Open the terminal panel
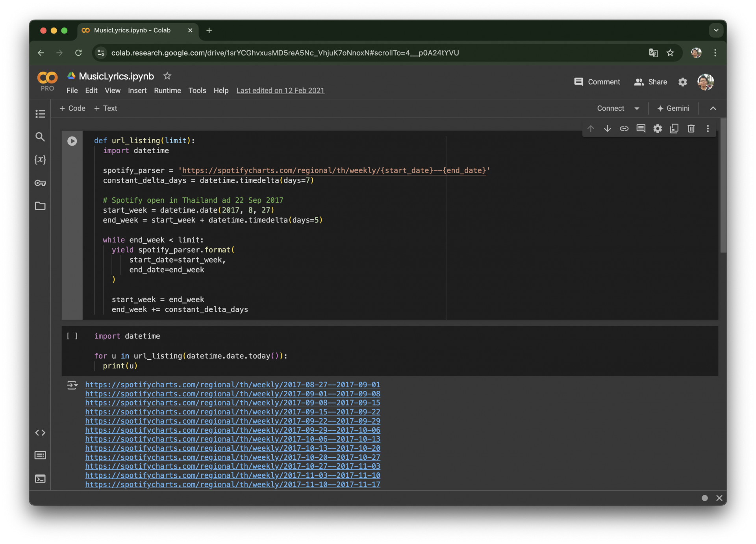The width and height of the screenshot is (756, 544). (x=40, y=479)
